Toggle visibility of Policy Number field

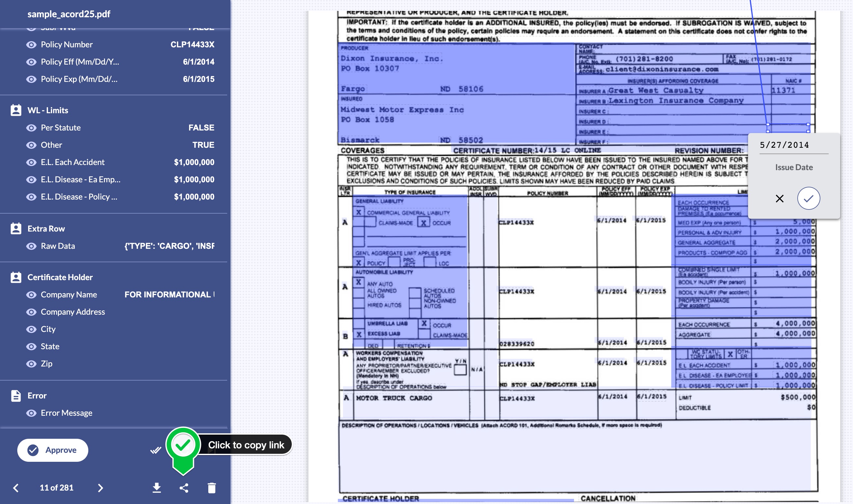pos(31,45)
